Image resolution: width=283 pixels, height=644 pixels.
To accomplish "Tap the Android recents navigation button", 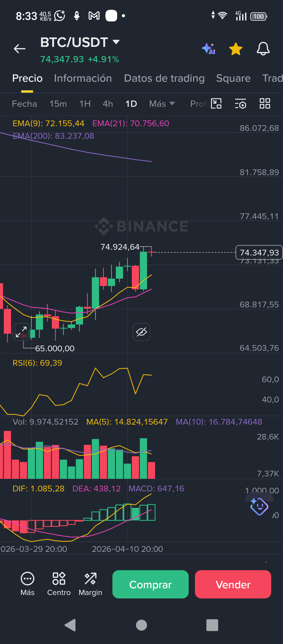I will coord(212,625).
